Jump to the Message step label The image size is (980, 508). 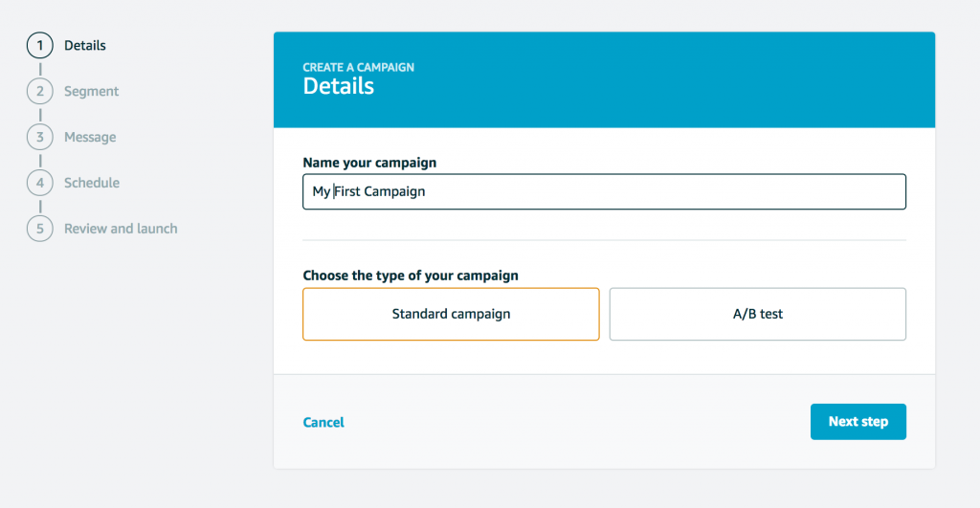[90, 138]
